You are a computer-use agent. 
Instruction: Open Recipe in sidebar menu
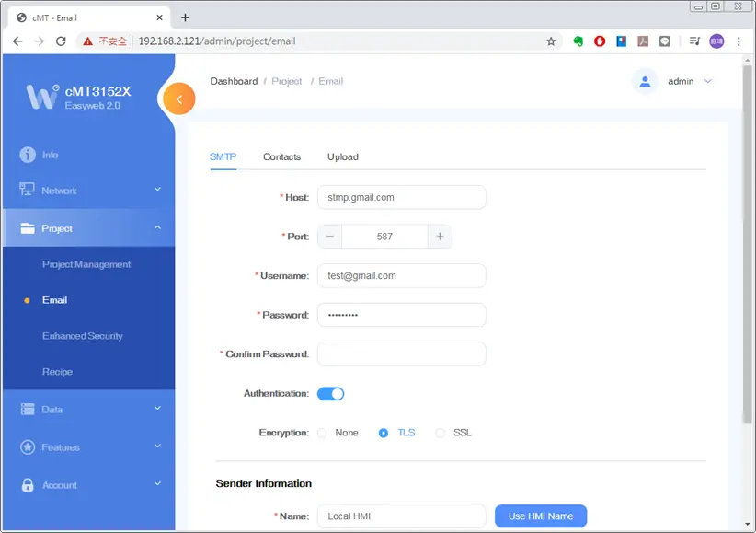[x=57, y=372]
